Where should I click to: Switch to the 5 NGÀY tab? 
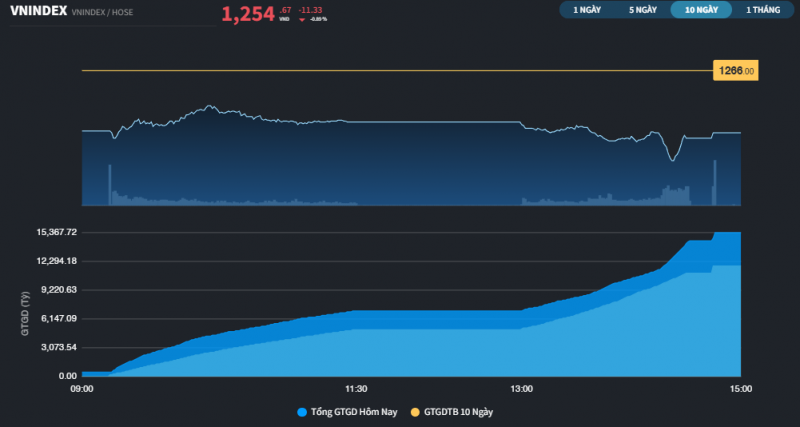coord(643,9)
